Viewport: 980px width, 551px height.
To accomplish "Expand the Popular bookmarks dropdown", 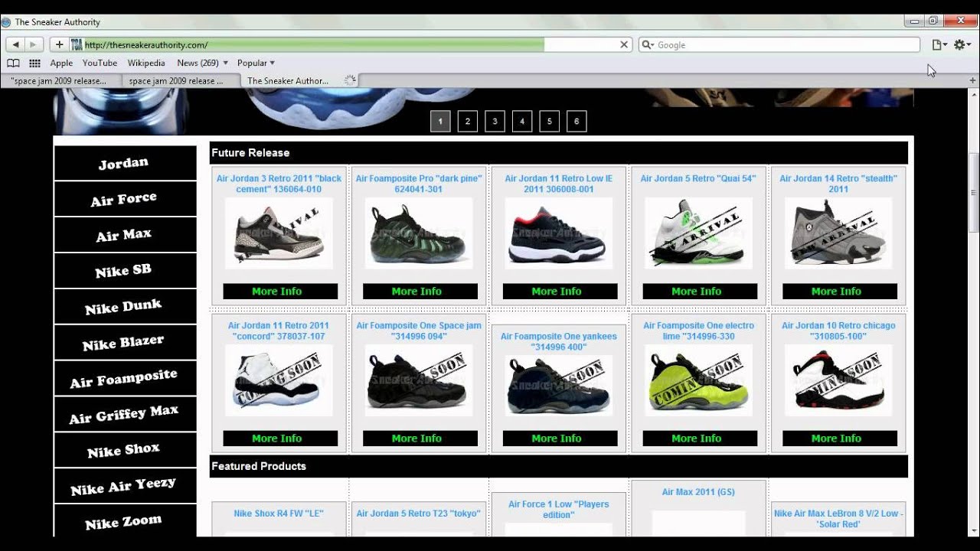I will 256,63.
